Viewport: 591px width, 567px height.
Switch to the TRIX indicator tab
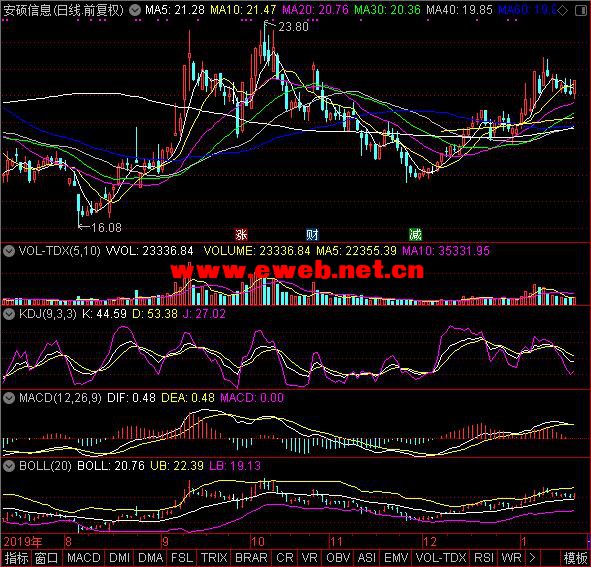(x=214, y=558)
